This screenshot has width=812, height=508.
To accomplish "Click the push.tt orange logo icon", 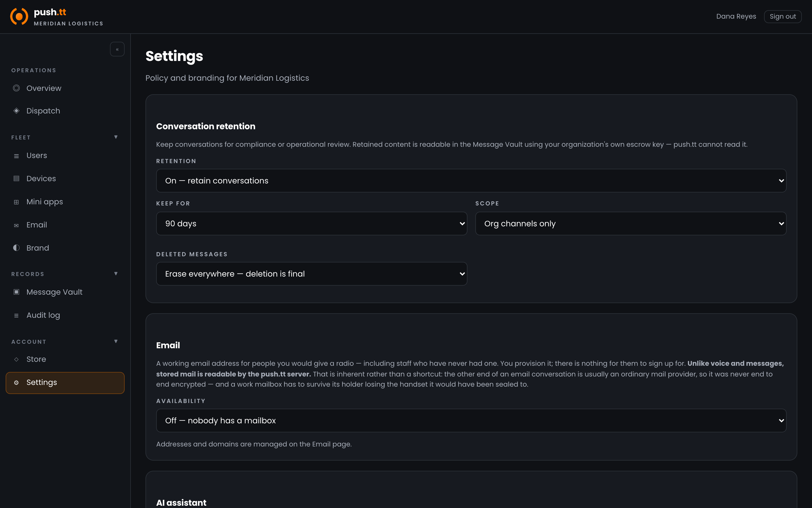I will [x=19, y=16].
